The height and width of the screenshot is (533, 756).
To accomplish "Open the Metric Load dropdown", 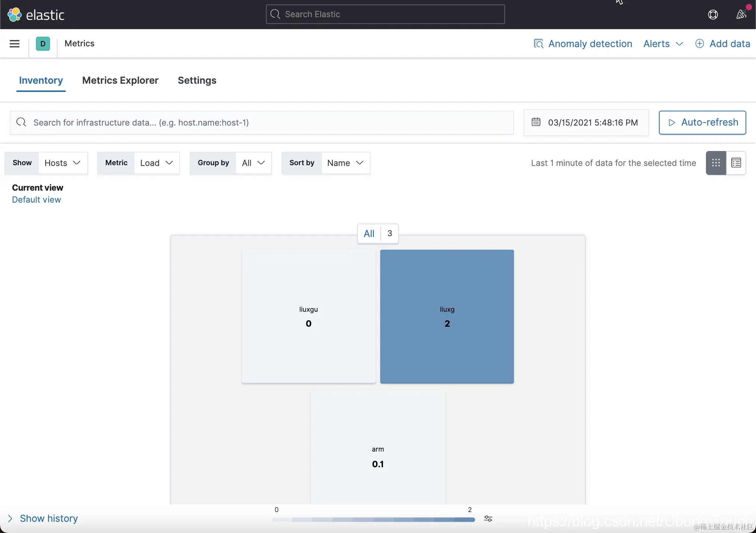I will point(157,163).
